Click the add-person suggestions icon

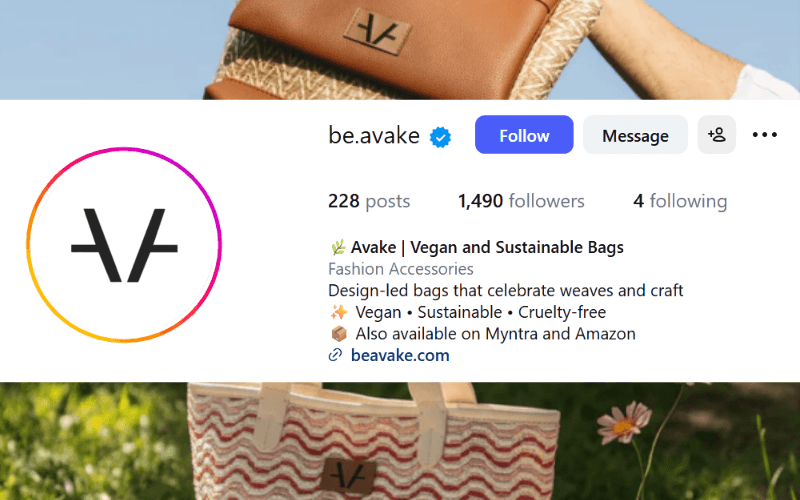pyautogui.click(x=717, y=135)
